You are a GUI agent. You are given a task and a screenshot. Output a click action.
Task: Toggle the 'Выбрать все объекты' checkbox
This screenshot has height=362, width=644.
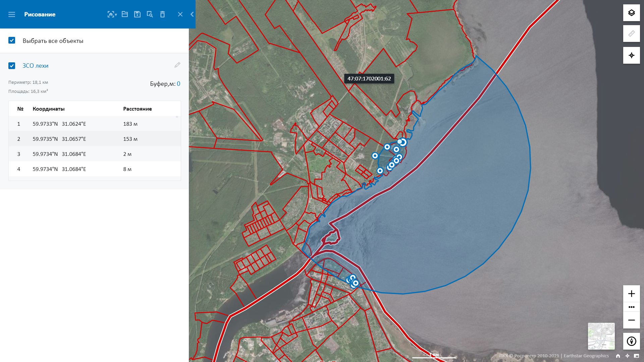coord(12,41)
